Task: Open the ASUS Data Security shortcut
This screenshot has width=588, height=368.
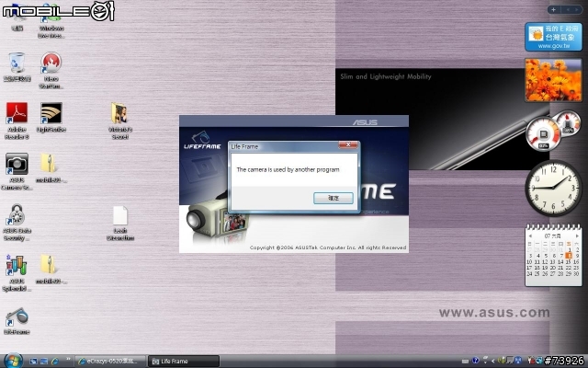Action: tap(17, 223)
